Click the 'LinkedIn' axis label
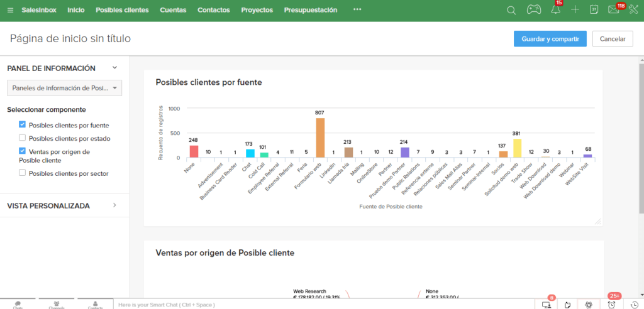Image resolution: width=644 pixels, height=309 pixels. pyautogui.click(x=328, y=170)
